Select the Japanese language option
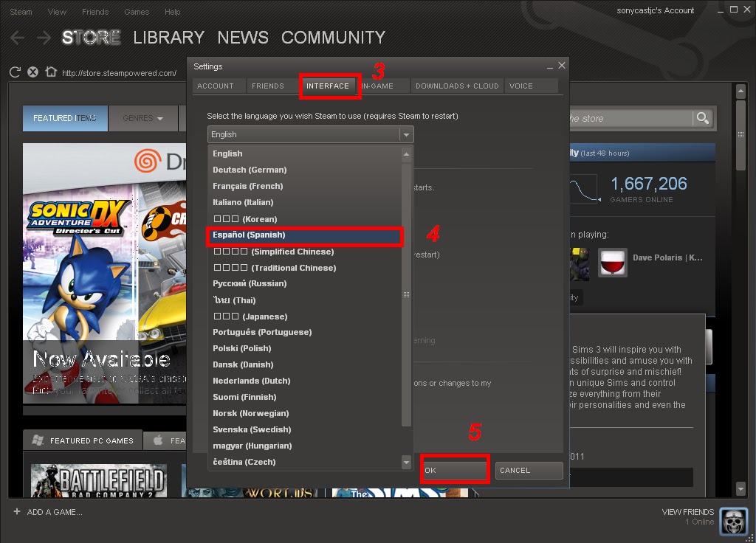Screen dimensions: 756x543 tap(304, 317)
